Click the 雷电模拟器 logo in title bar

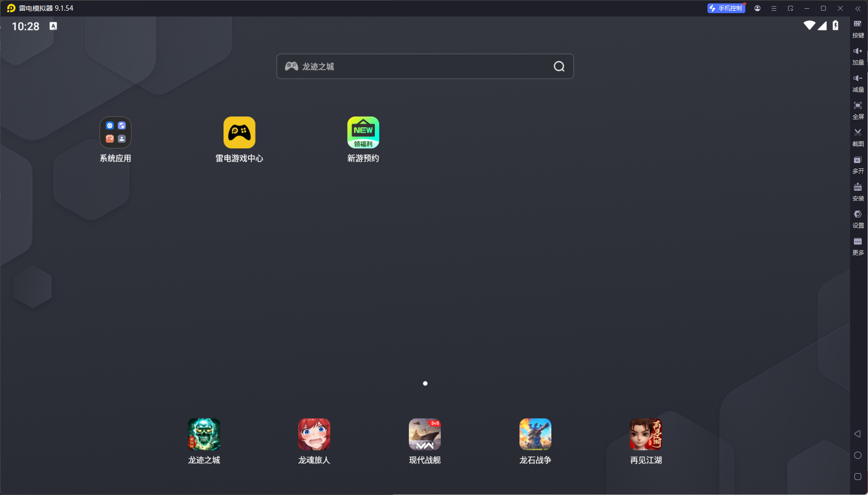click(11, 8)
